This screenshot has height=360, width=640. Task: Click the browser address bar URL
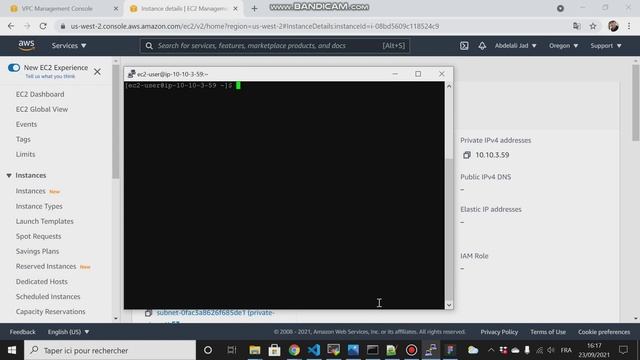coord(255,26)
